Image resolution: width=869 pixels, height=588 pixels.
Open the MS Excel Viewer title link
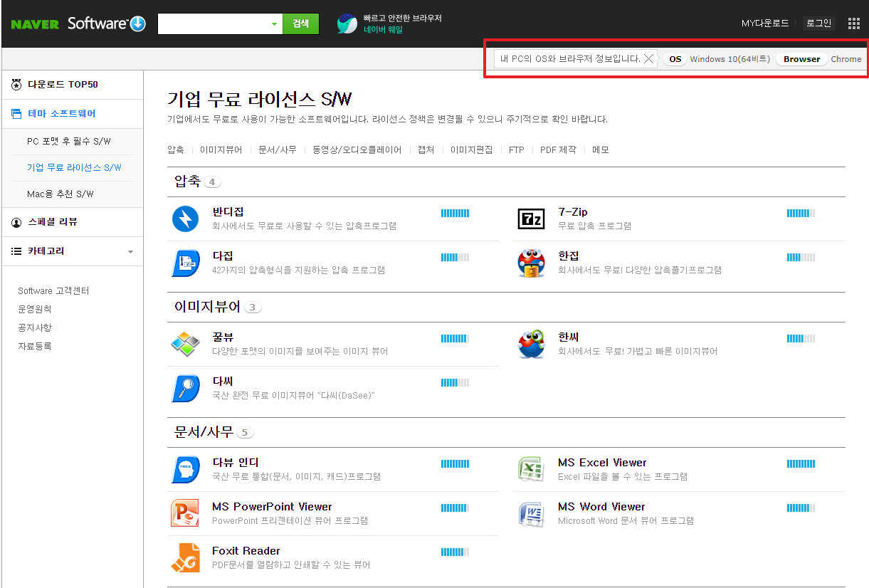click(x=602, y=463)
